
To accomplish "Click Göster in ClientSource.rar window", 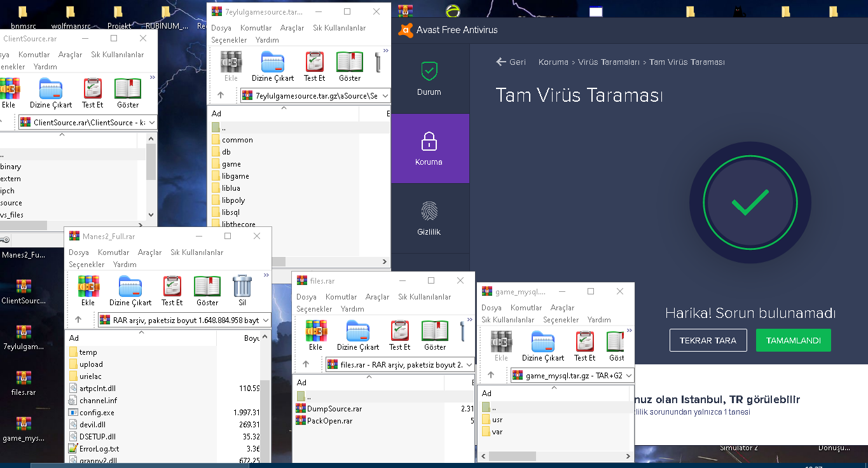I will coord(128,93).
